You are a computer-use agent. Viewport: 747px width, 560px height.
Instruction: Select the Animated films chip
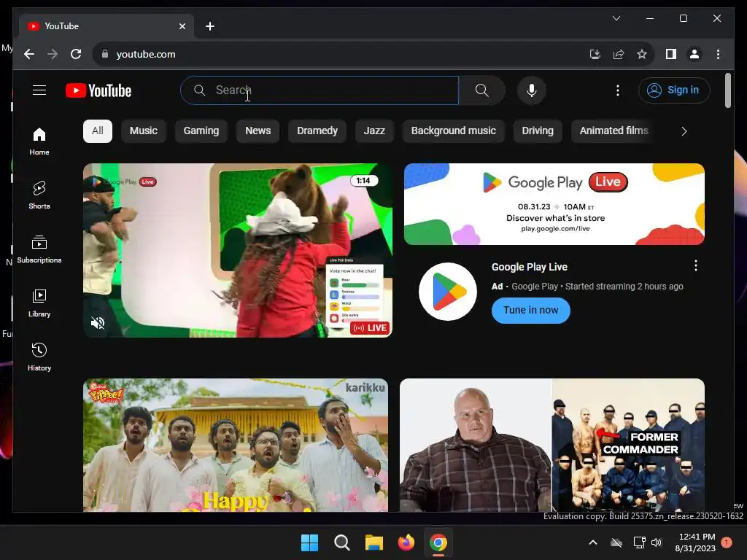tap(614, 131)
